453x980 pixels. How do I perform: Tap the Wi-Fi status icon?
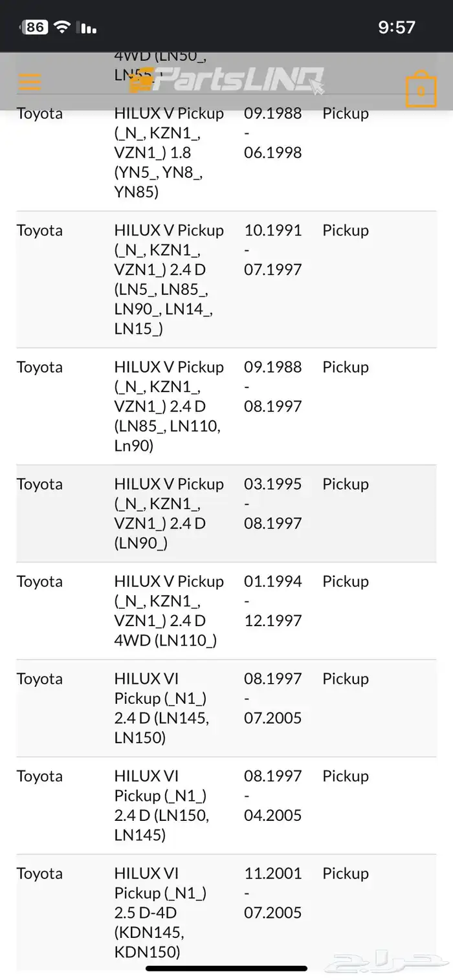[x=62, y=27]
